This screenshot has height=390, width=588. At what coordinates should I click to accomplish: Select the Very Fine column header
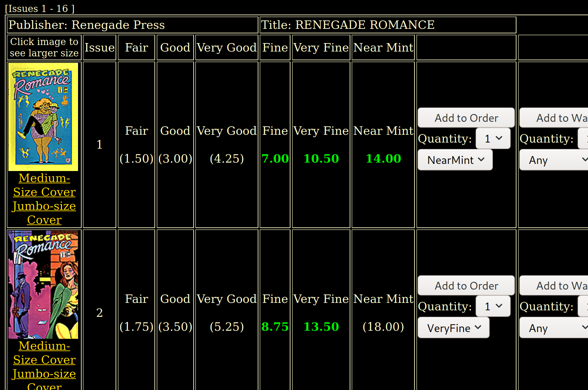pos(321,48)
